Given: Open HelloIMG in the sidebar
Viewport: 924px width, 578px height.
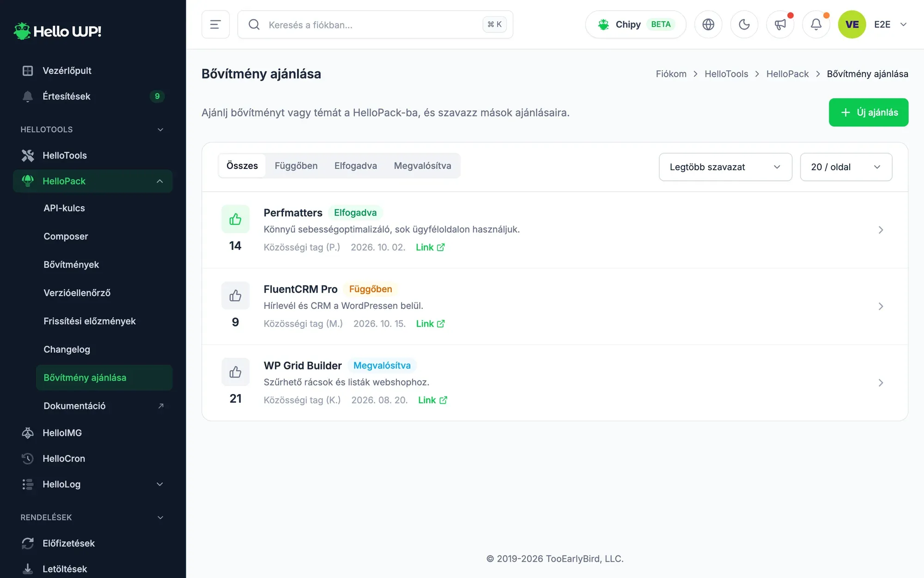Looking at the screenshot, I should point(93,433).
